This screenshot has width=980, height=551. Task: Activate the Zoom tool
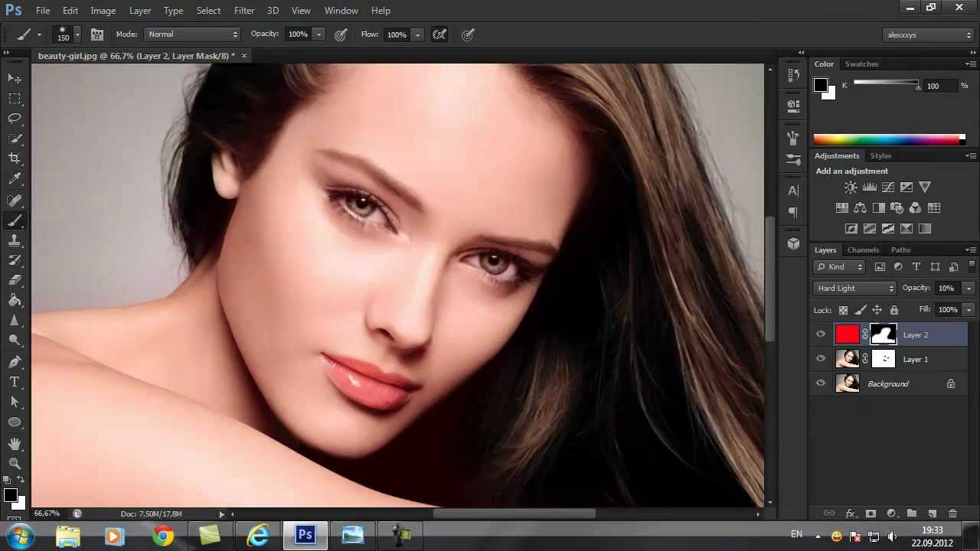click(15, 463)
